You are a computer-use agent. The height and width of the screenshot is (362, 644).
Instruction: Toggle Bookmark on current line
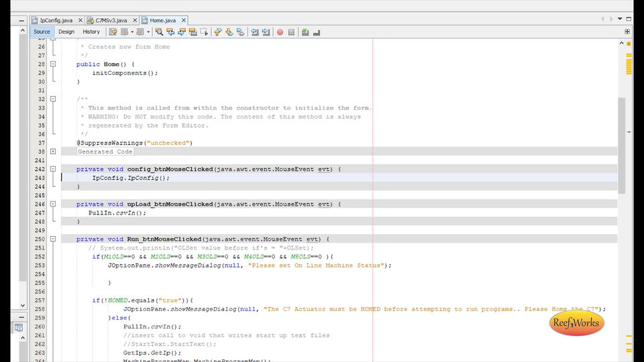point(240,32)
